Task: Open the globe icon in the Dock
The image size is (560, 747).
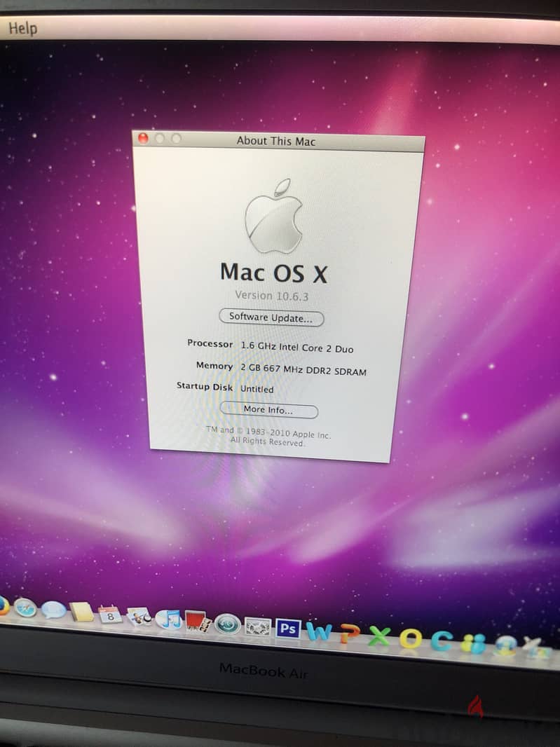Action: [x=505, y=646]
